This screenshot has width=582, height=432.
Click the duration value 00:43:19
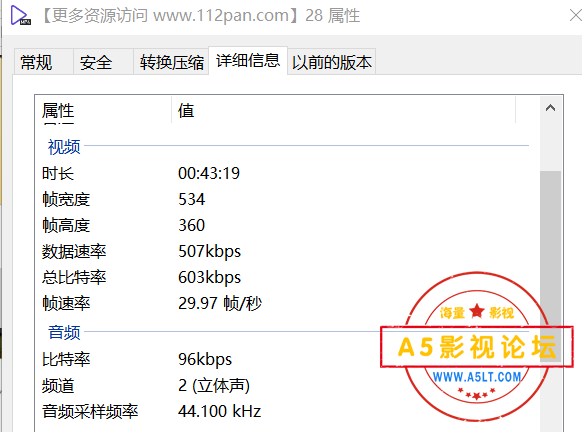pos(209,173)
